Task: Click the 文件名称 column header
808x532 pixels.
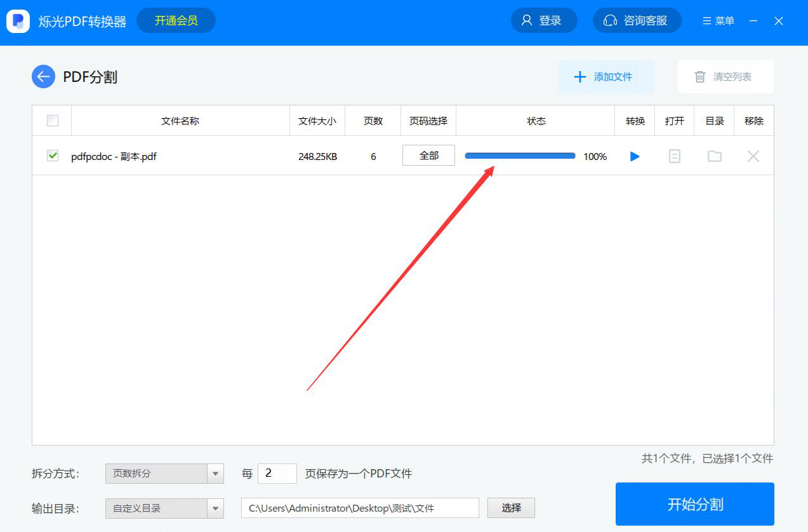Action: 180,121
